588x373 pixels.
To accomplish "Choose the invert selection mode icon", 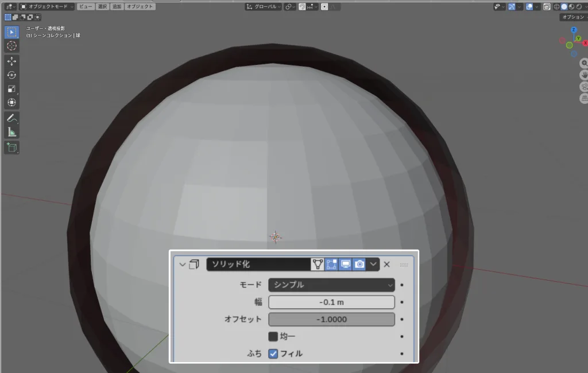I will (x=30, y=17).
